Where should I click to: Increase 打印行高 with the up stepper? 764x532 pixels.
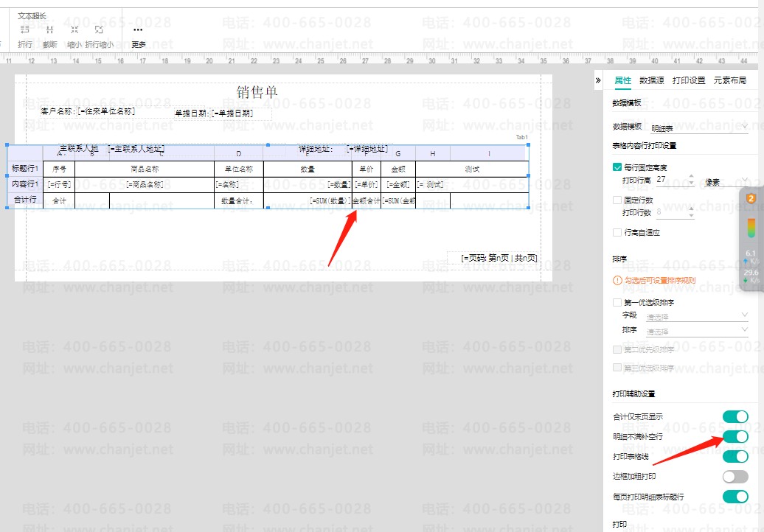[x=691, y=176]
